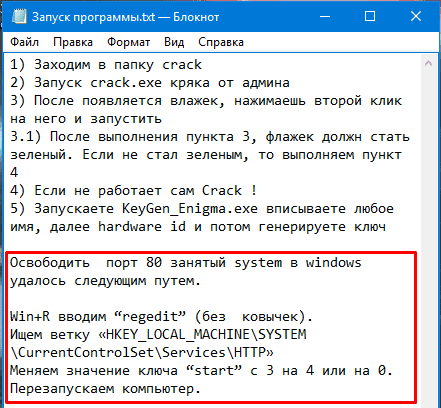The height and width of the screenshot is (408, 441).
Task: Maximize the Блокнот window
Action: tap(370, 16)
